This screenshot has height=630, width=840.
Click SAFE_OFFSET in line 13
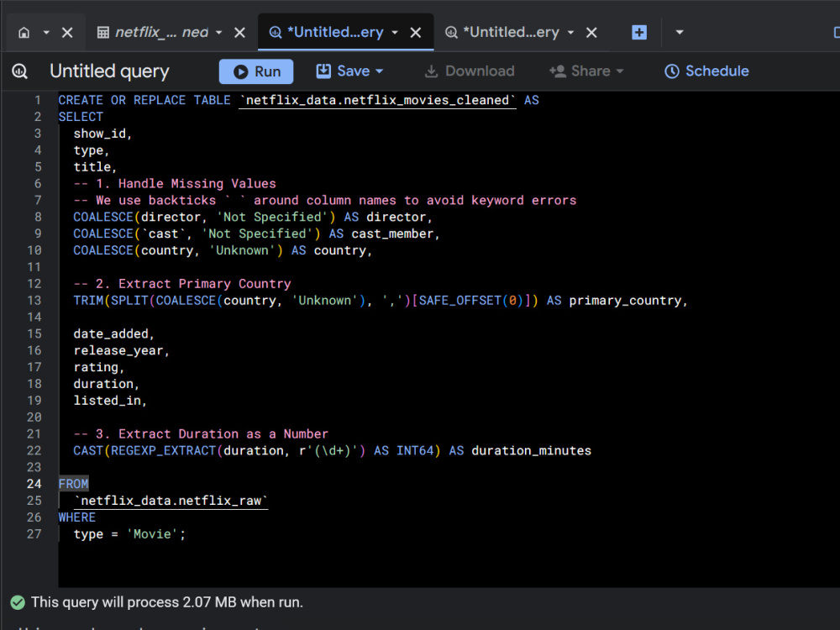(x=460, y=301)
